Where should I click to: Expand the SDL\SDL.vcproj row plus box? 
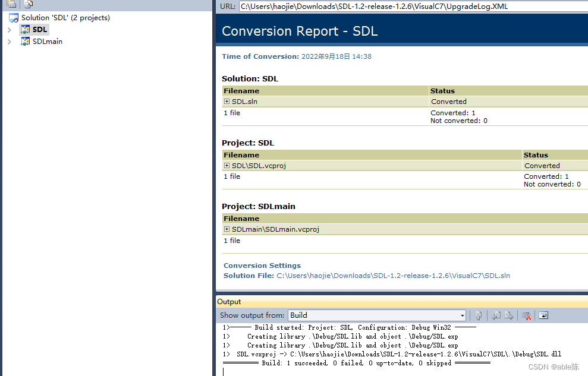coord(227,166)
